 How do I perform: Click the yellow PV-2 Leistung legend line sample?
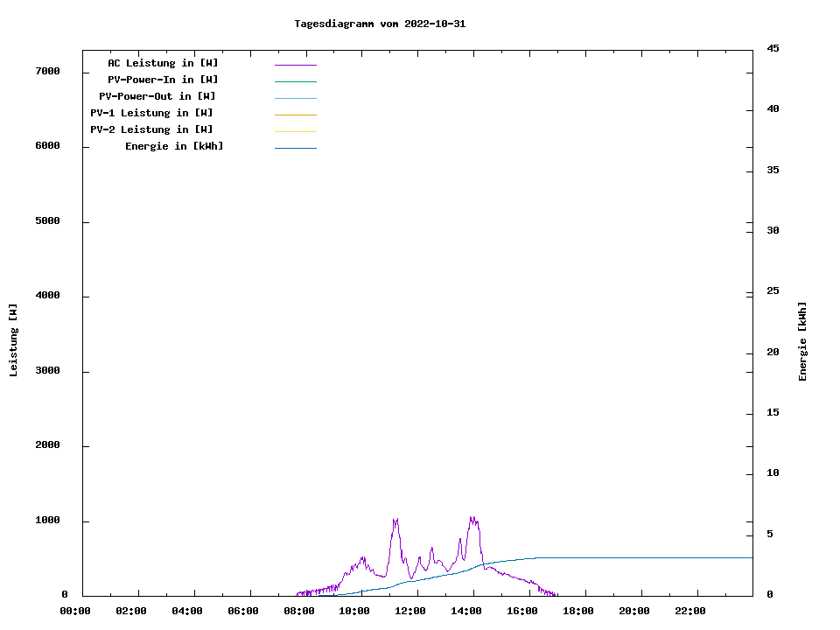click(x=295, y=131)
